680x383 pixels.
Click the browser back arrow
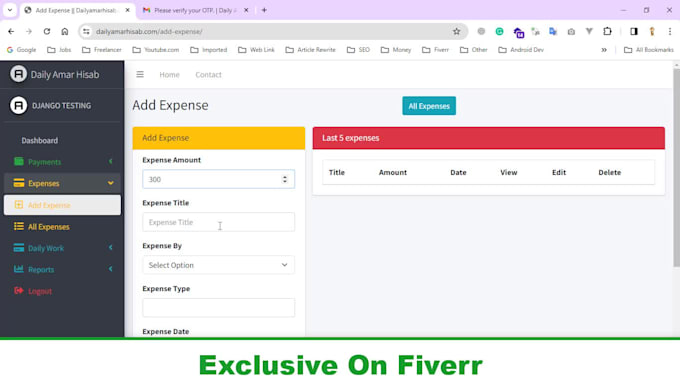click(11, 31)
